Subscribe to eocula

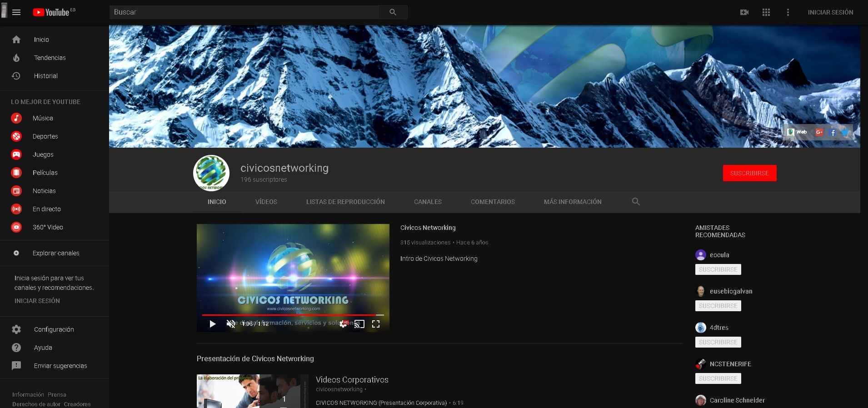[718, 269]
